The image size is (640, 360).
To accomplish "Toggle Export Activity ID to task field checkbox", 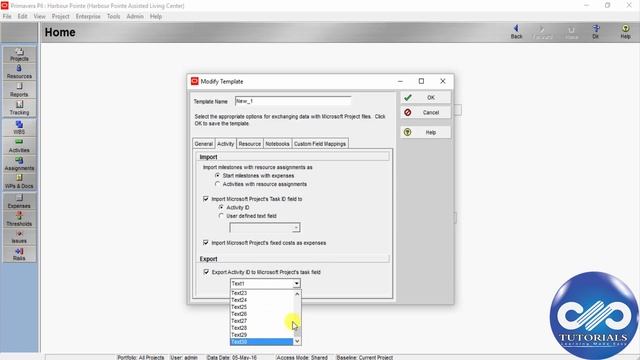I will pyautogui.click(x=206, y=272).
